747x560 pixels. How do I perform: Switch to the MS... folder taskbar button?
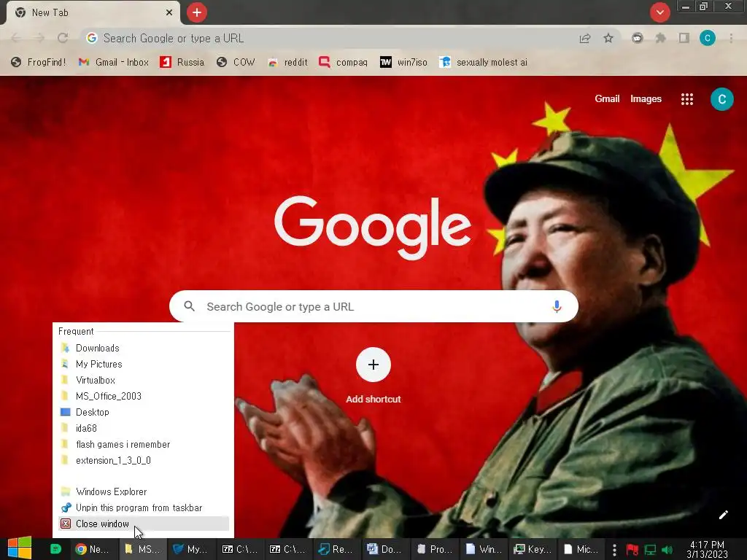(142, 549)
